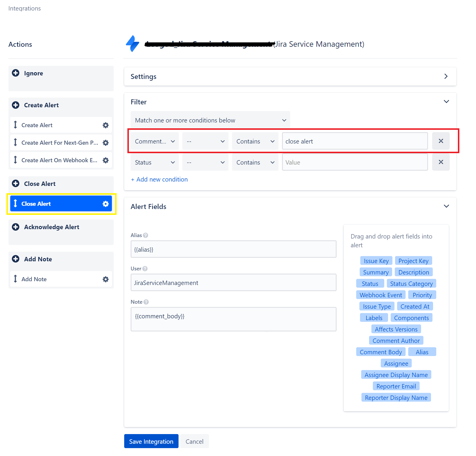
Task: Click the help icon next to Note
Action: click(146, 302)
